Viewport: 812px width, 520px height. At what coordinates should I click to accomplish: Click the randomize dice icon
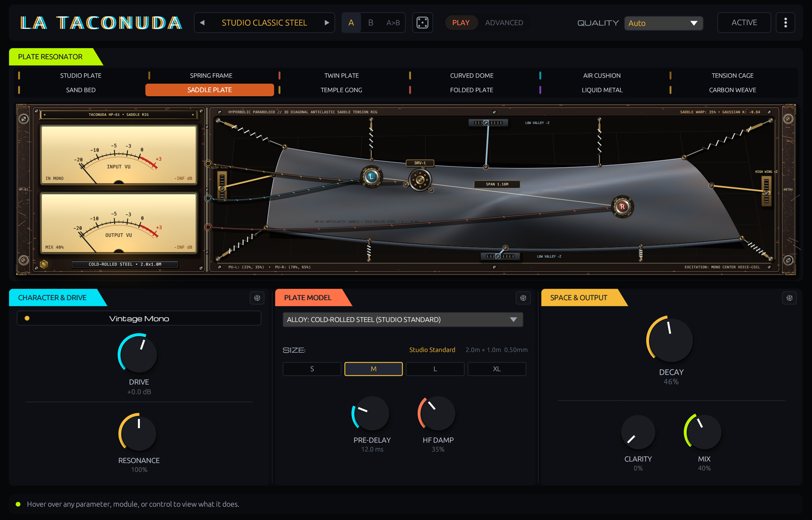point(422,23)
